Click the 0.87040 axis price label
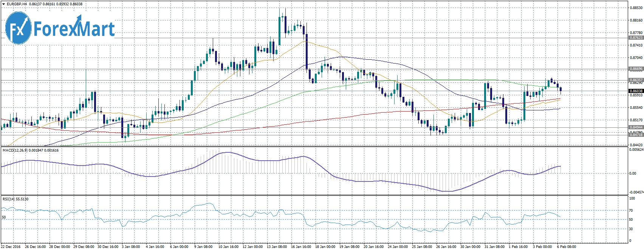 636,58
